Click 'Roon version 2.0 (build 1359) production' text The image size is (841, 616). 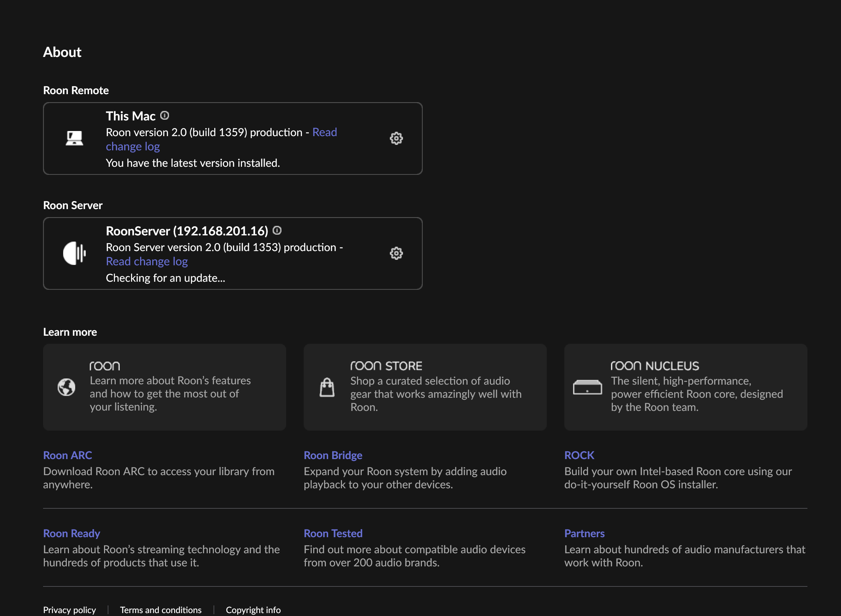click(x=204, y=132)
